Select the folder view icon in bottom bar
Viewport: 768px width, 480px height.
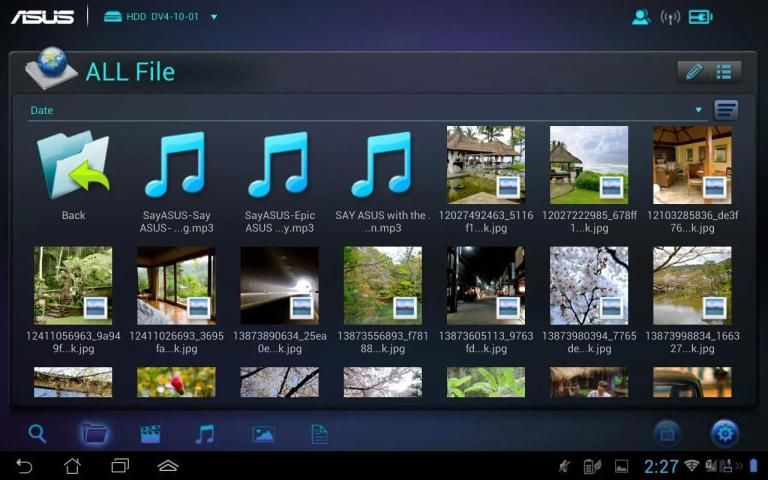pos(94,433)
